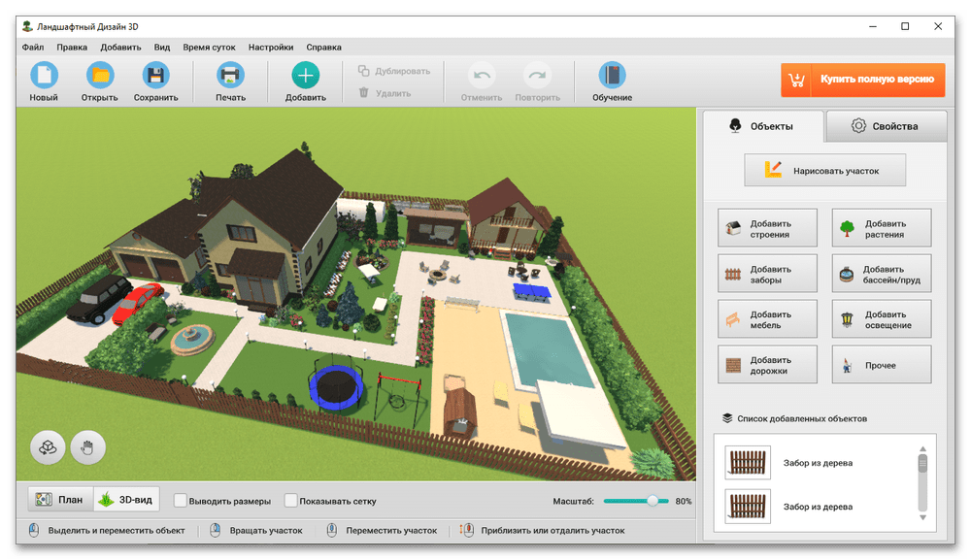971x560 pixels.
Task: Enable the Выводить размеры checkbox
Action: [181, 501]
